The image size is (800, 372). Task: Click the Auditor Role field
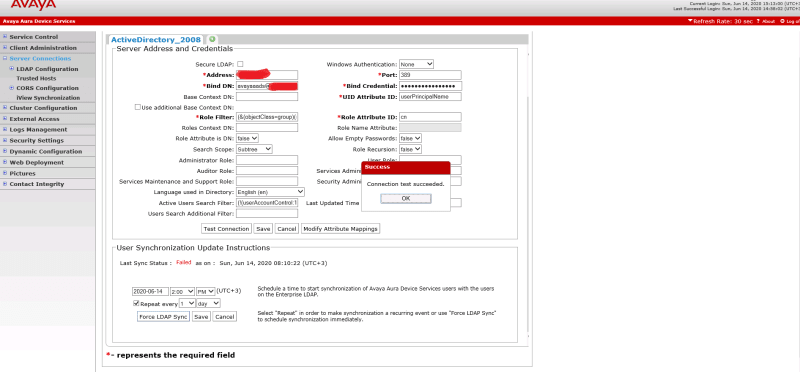pyautogui.click(x=267, y=170)
